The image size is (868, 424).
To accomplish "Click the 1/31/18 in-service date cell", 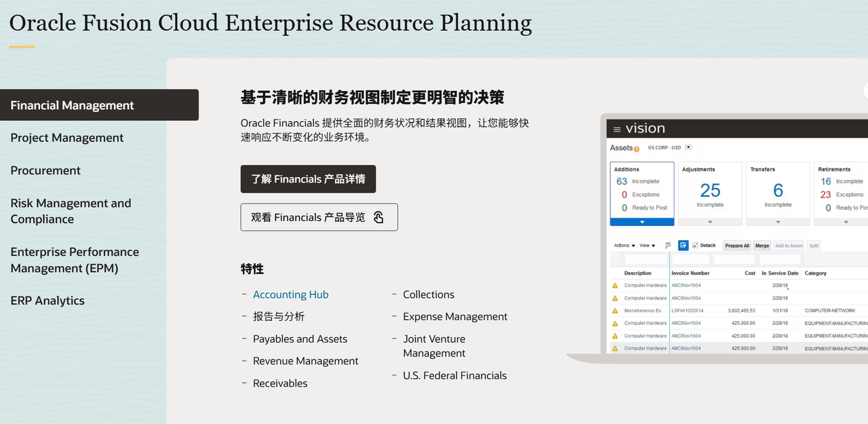I will [x=780, y=311].
